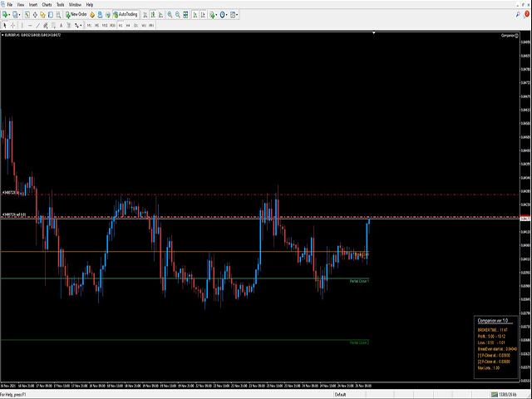Expand the Periods dropdown arrow

tap(227, 15)
